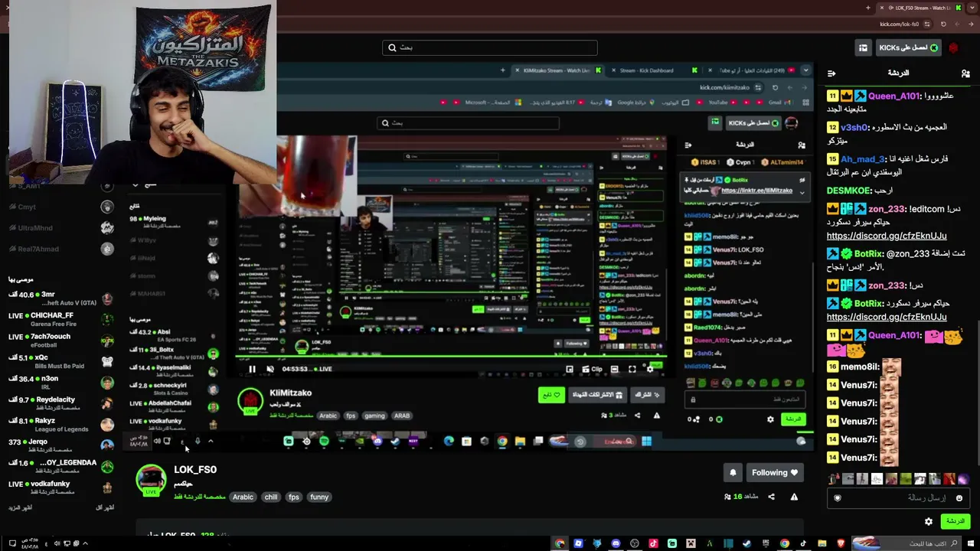Click the لحصل على KICKs button

tap(909, 47)
